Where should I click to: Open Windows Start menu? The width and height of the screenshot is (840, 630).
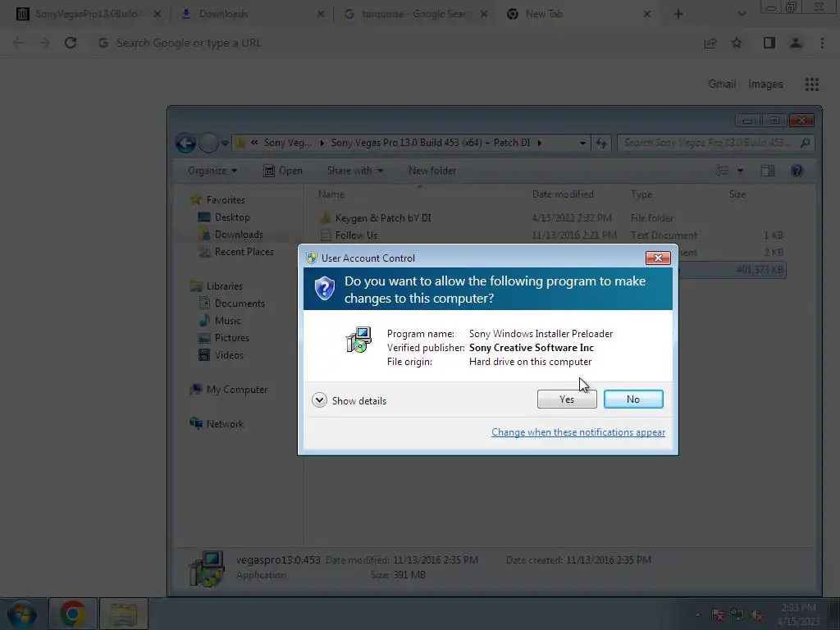tap(22, 614)
